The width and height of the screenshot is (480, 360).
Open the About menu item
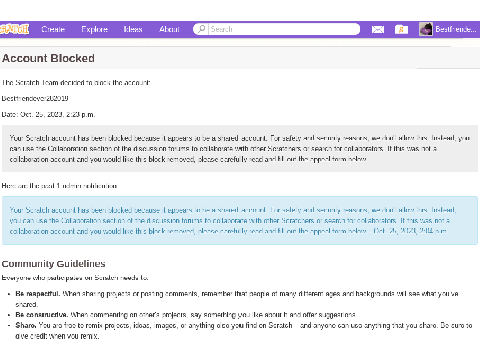pos(169,29)
